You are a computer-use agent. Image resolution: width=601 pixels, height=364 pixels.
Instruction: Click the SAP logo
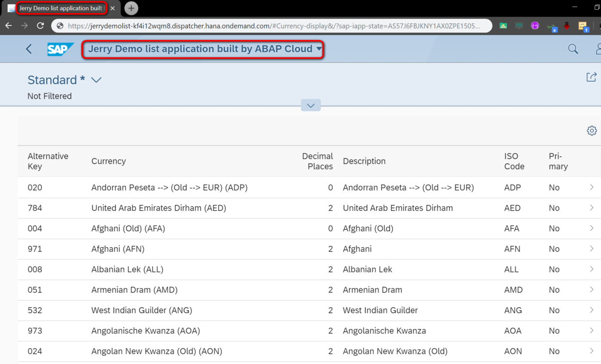[61, 49]
